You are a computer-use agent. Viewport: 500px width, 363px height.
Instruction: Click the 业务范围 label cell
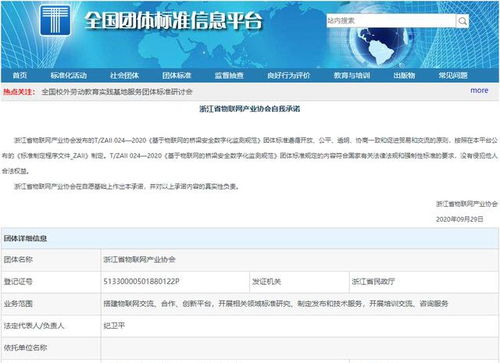pyautogui.click(x=51, y=304)
